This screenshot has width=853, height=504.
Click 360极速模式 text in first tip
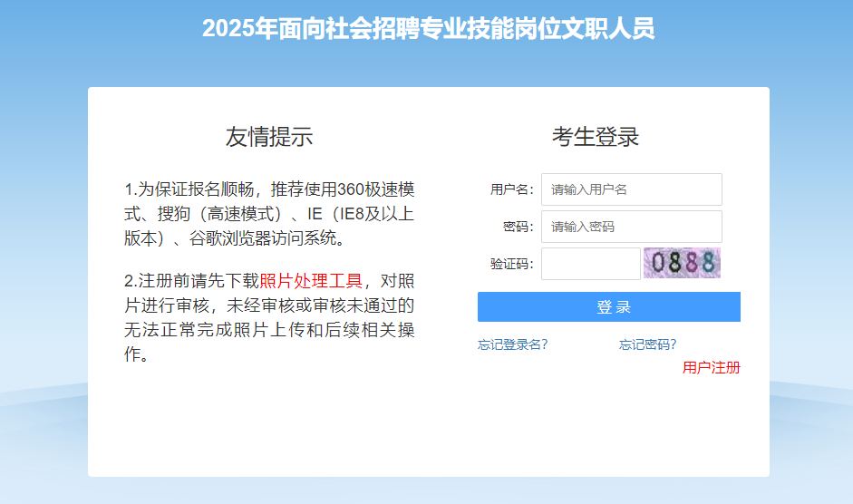375,190
